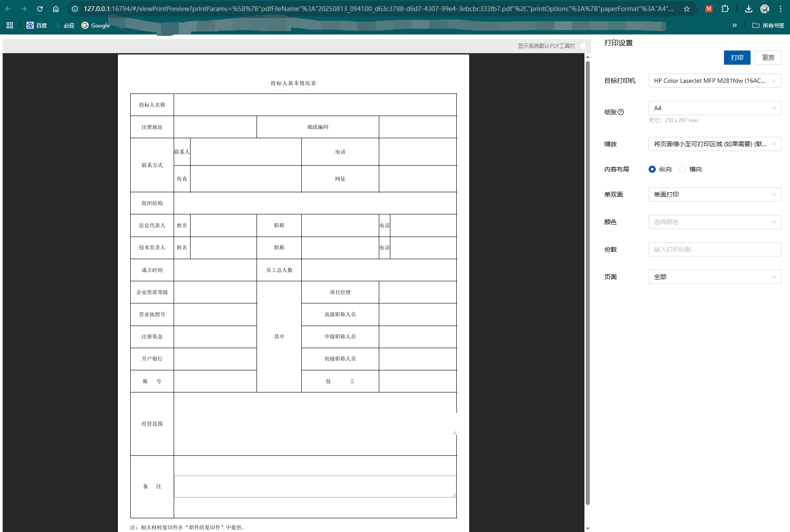The width and height of the screenshot is (790, 532).
Task: Open the browser extensions puzzle icon
Action: pyautogui.click(x=725, y=8)
